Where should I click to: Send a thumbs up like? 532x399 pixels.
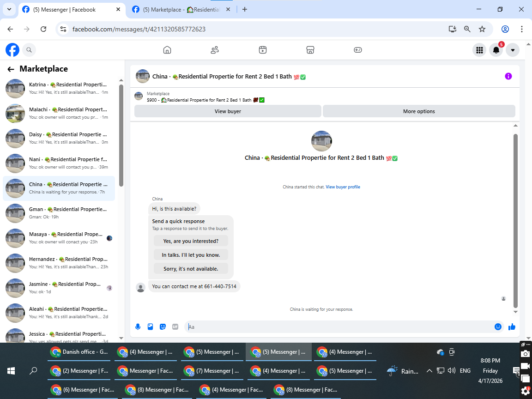click(512, 327)
